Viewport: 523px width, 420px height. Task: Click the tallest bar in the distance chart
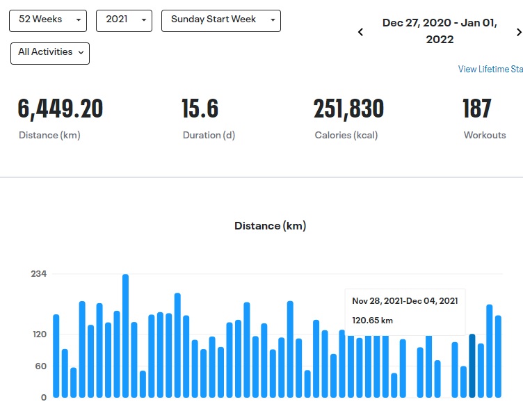coord(126,336)
